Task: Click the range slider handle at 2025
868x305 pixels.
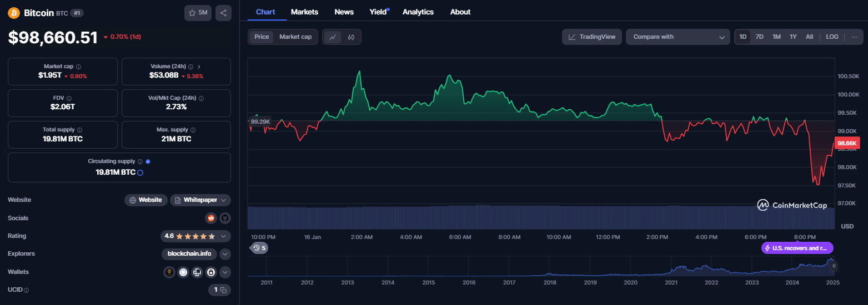Action: click(834, 266)
